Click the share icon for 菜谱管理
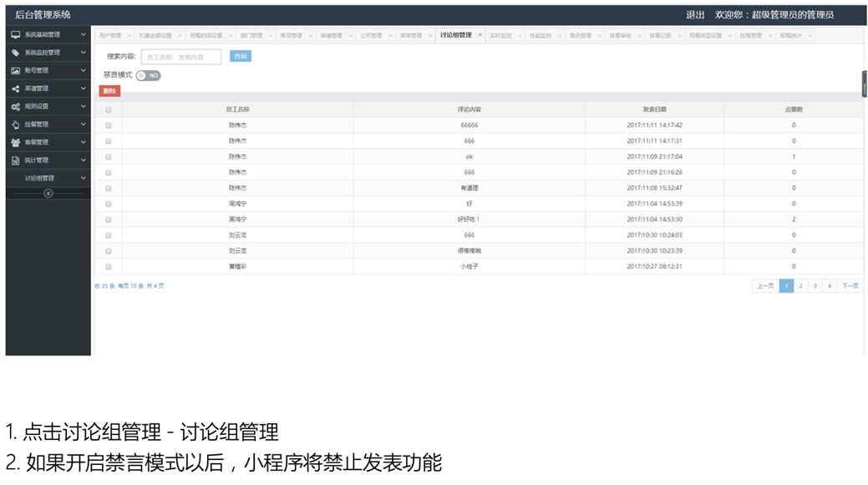Image resolution: width=868 pixels, height=485 pixels. click(16, 89)
